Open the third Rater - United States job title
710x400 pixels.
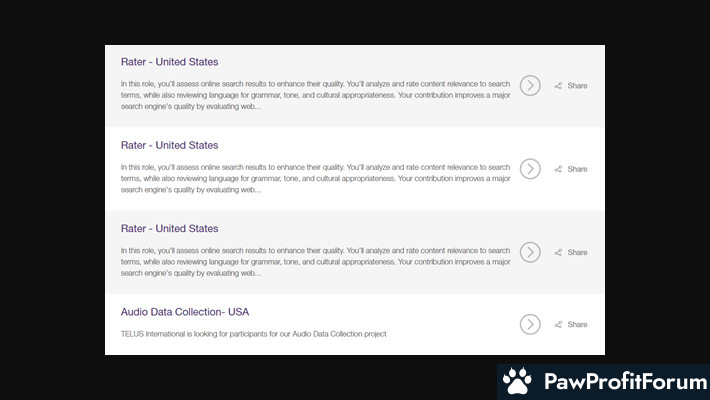click(169, 229)
